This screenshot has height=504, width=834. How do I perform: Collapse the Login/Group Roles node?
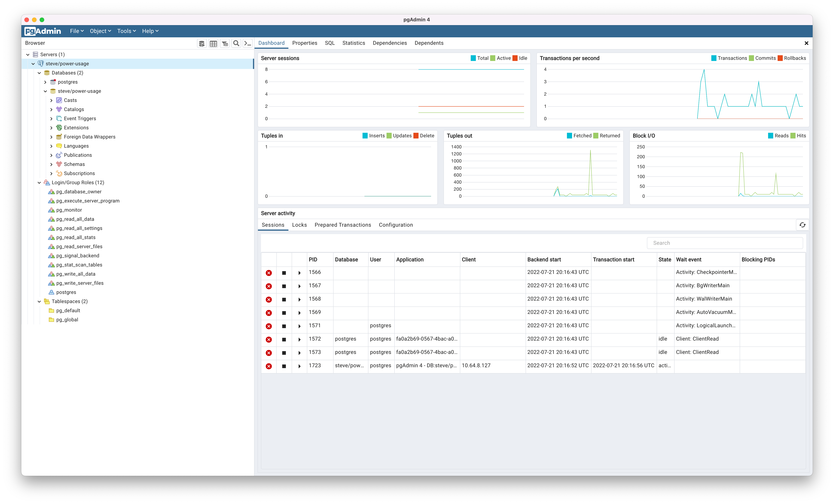(x=39, y=183)
